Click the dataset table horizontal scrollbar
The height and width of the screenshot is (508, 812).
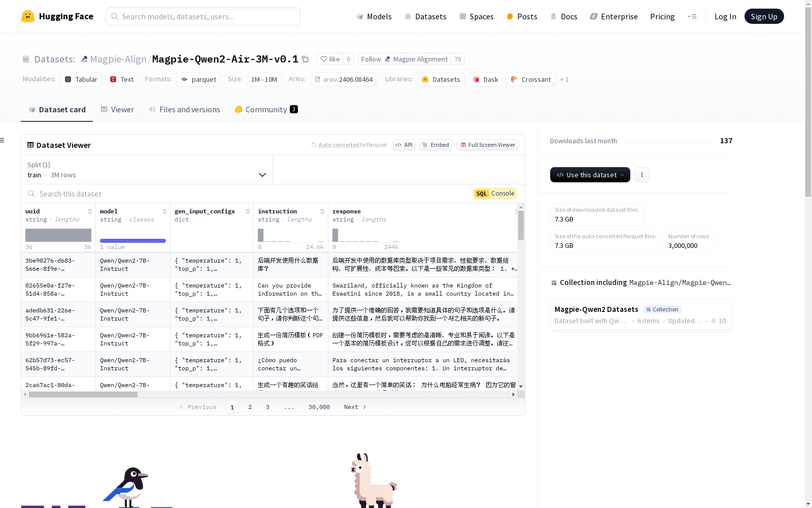83,394
